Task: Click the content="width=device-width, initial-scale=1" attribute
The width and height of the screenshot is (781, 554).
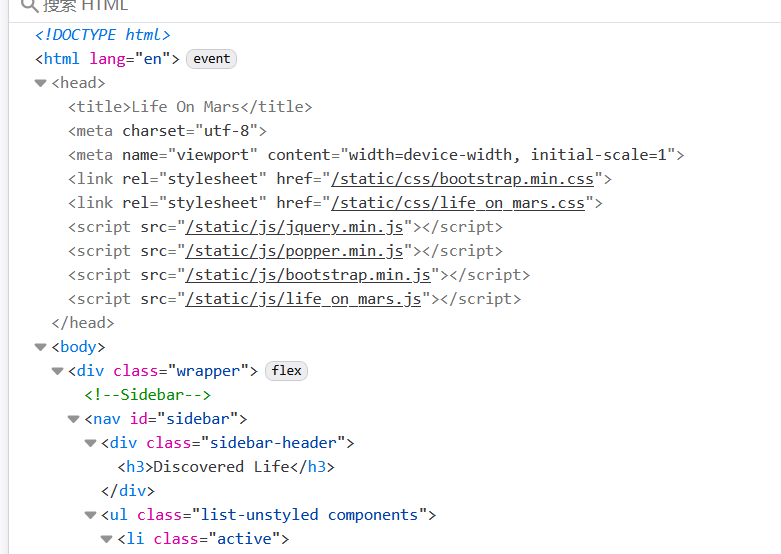Action: coord(472,155)
